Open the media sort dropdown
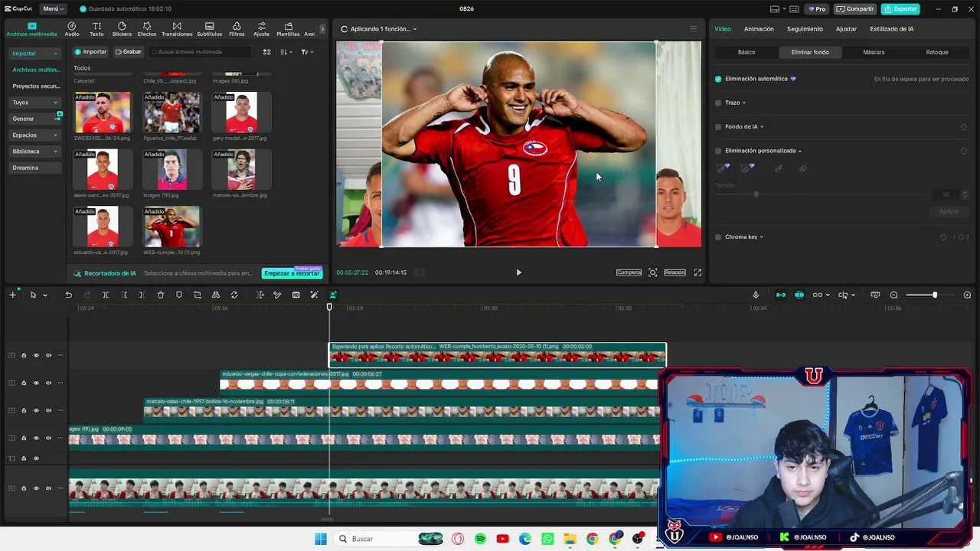This screenshot has height=551, width=980. coord(286,52)
